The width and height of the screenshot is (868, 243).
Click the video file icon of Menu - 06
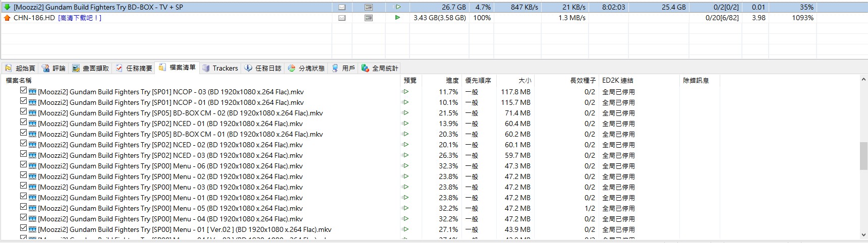32,166
